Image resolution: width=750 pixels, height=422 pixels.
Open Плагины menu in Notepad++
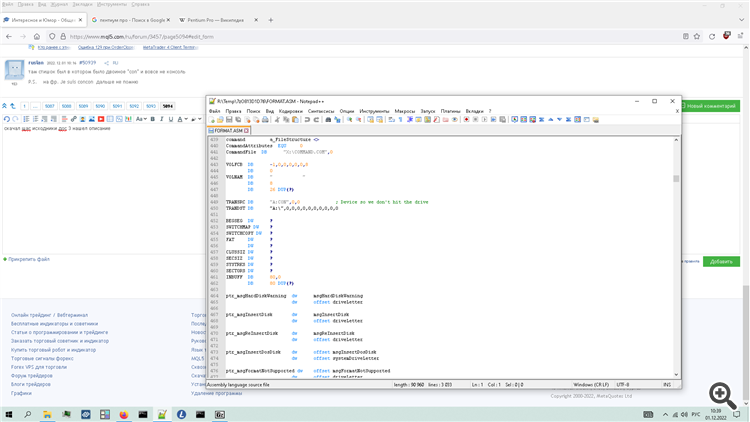click(450, 111)
